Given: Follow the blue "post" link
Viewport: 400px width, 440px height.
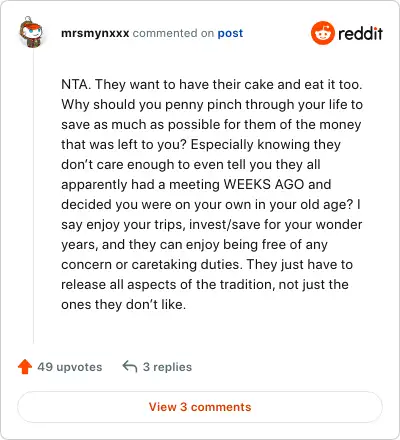Looking at the screenshot, I should [230, 33].
